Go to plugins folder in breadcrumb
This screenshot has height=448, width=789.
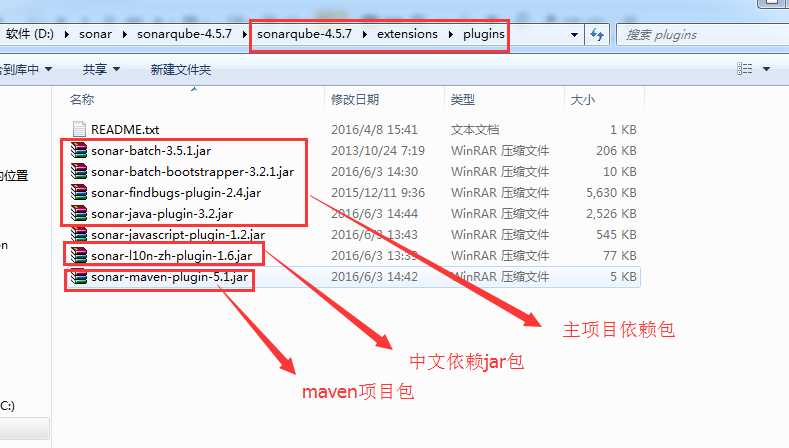(x=484, y=34)
